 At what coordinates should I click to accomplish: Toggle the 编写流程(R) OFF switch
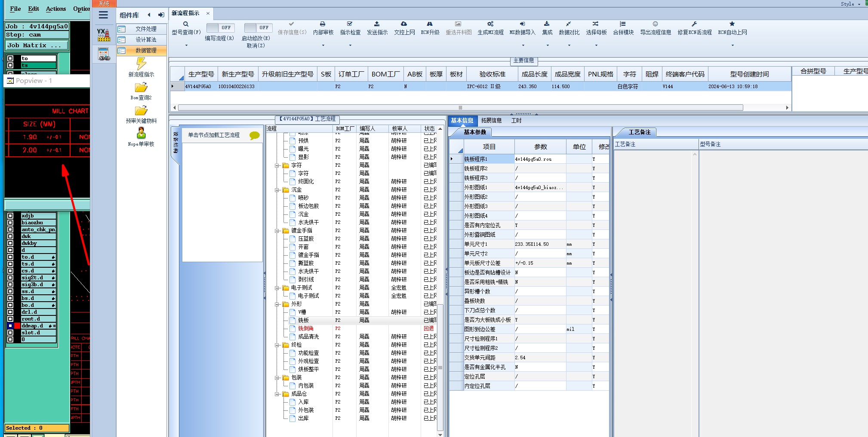(x=220, y=28)
